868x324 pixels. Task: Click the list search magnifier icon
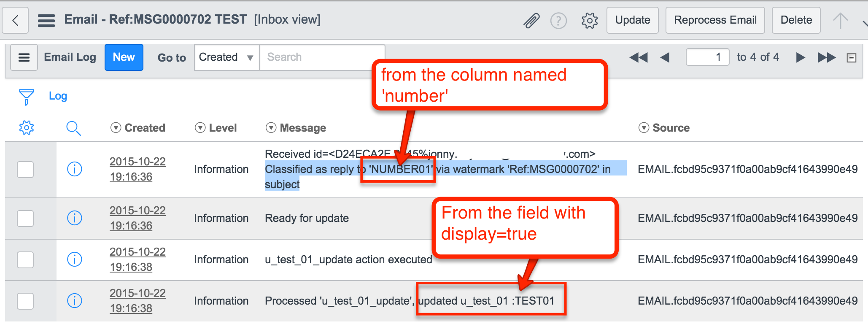coord(73,128)
